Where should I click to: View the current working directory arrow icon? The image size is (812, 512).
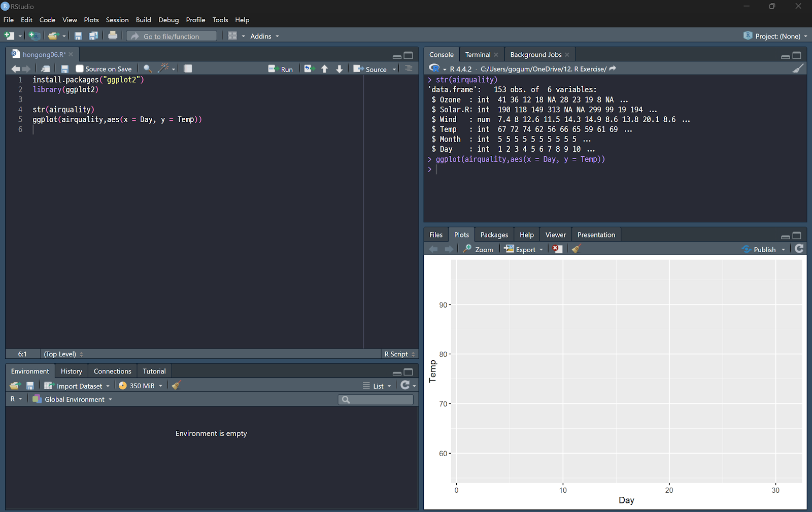coord(613,69)
